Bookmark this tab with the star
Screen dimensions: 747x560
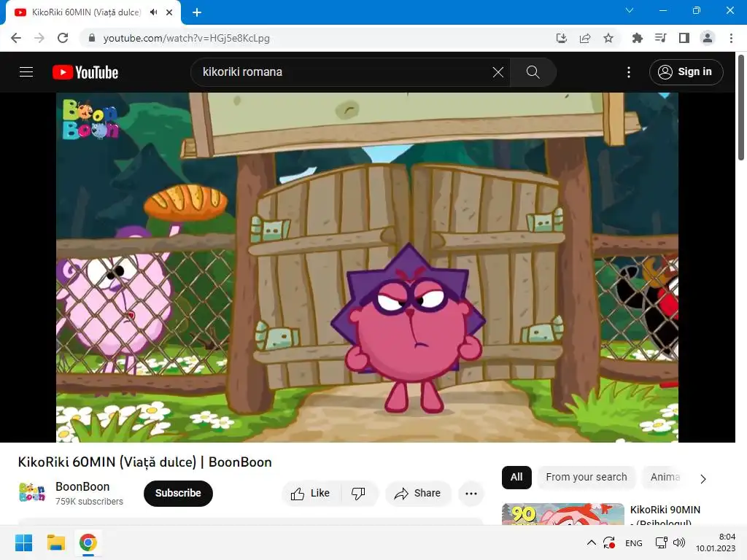coord(608,38)
